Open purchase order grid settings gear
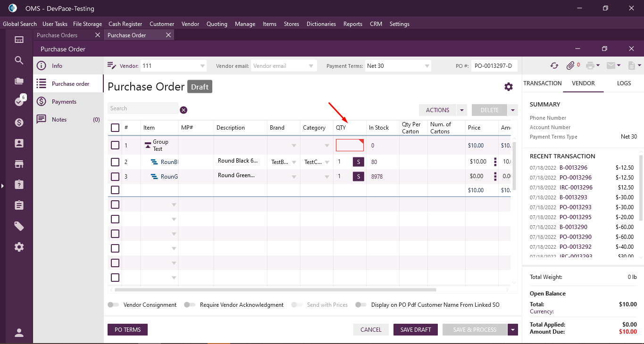This screenshot has width=644, height=344. pos(509,87)
